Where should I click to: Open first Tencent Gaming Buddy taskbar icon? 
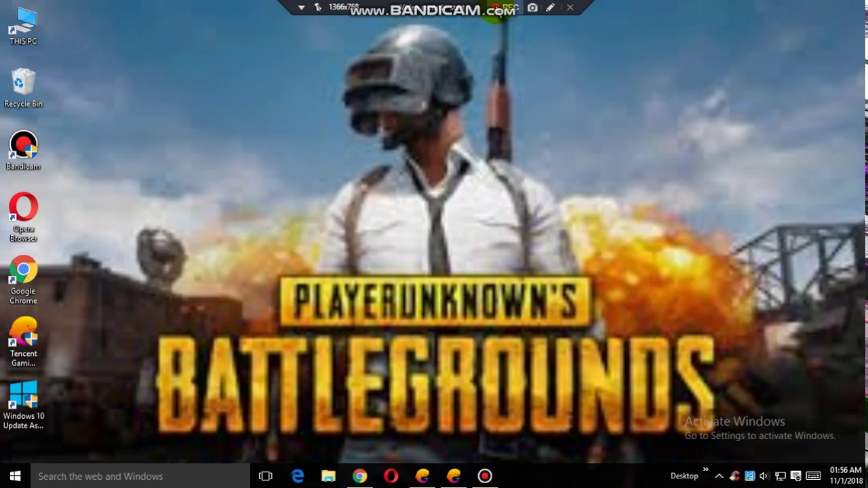[x=422, y=476]
